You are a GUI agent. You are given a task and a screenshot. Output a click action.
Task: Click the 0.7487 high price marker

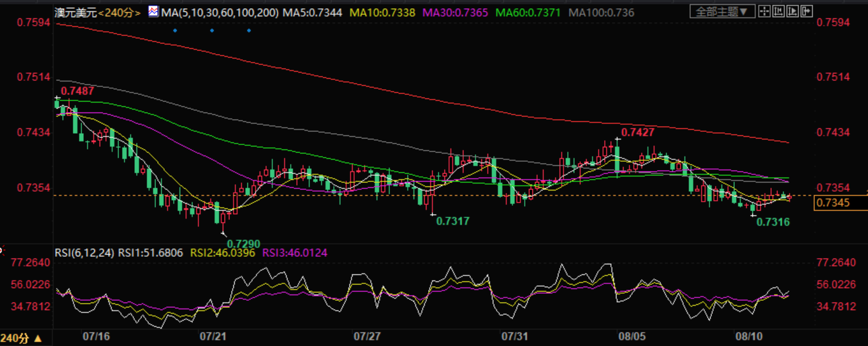(77, 91)
